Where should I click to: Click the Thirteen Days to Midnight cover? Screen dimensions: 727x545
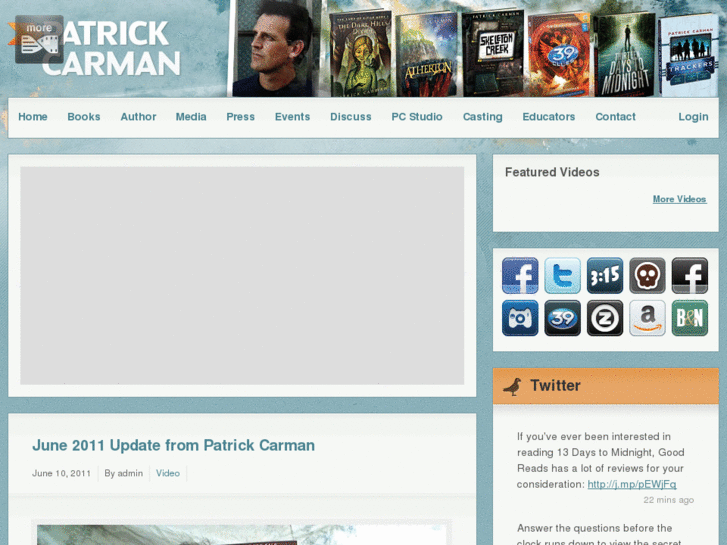[625, 55]
